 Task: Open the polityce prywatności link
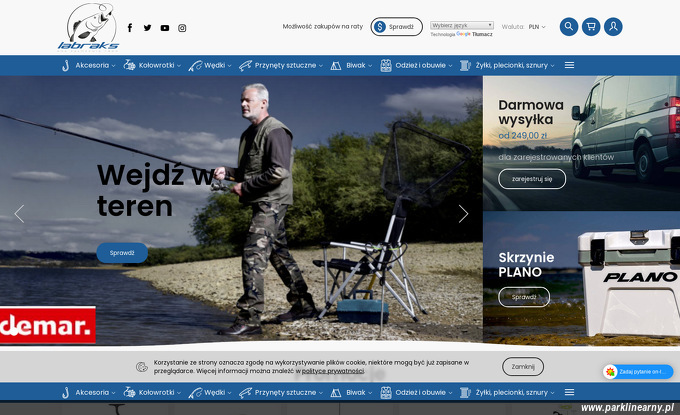(x=333, y=371)
